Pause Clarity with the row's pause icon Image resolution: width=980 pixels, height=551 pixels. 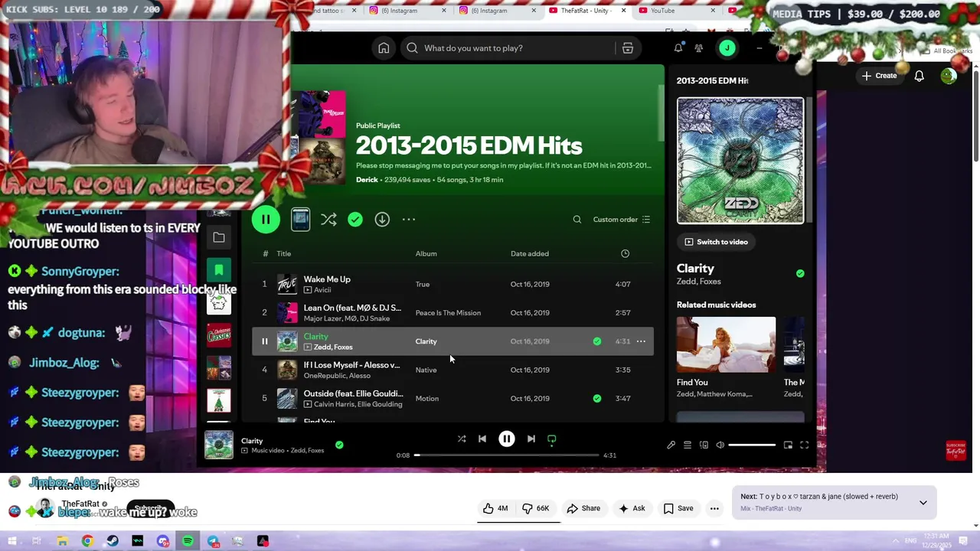click(x=264, y=341)
